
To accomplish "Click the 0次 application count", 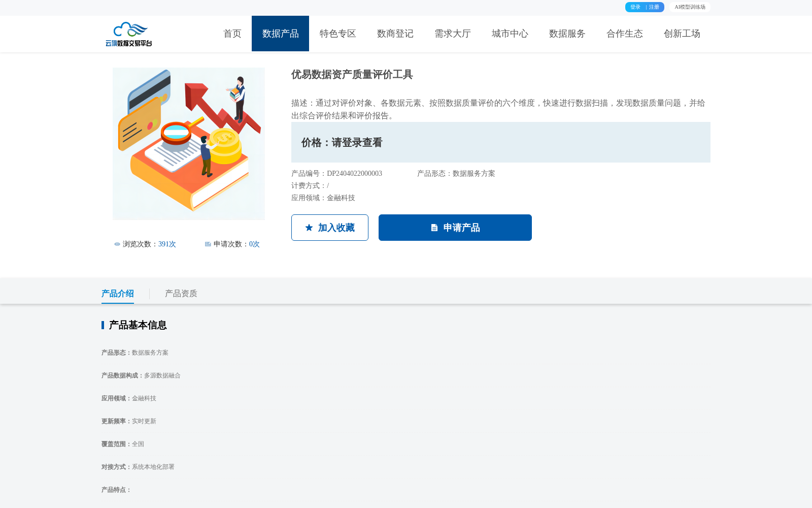I will 254,244.
